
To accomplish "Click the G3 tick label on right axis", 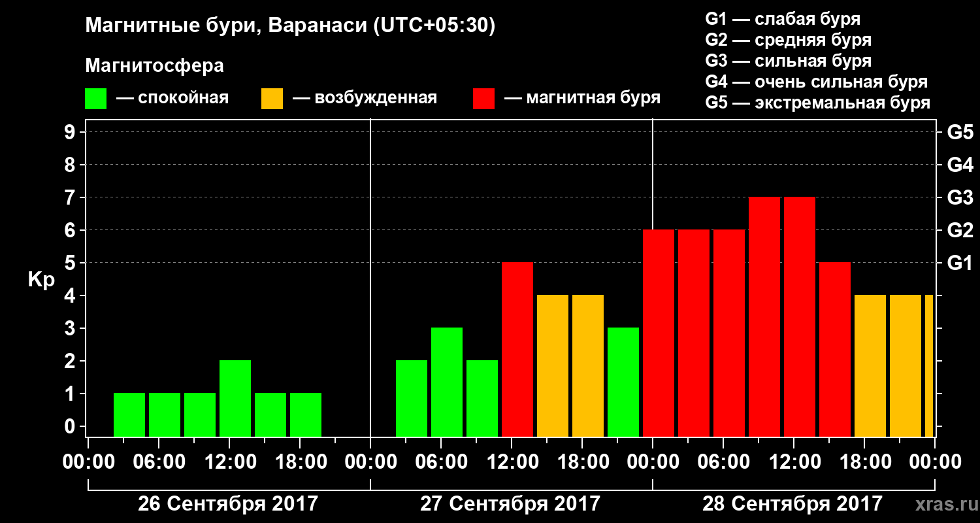I will [x=960, y=197].
